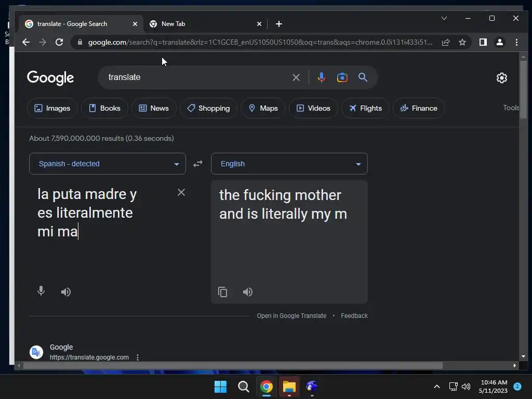532x399 pixels.
Task: Open the network icon in system tray
Action: pyautogui.click(x=453, y=387)
